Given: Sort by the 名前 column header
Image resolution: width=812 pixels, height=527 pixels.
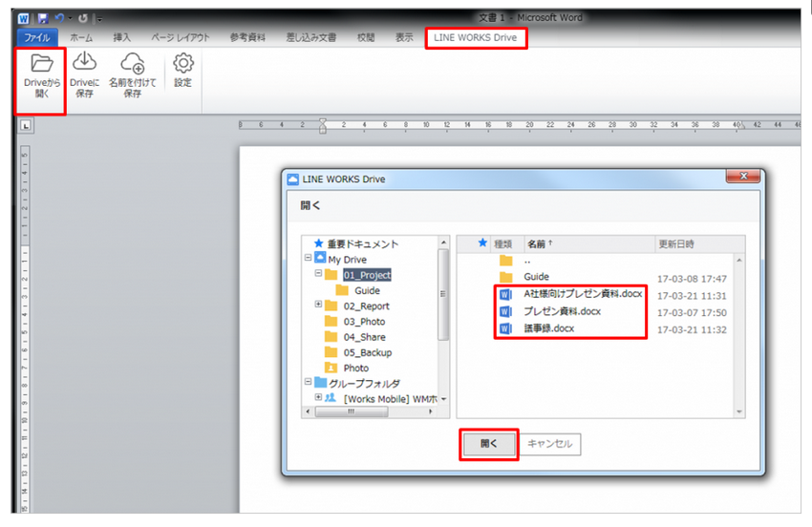Looking at the screenshot, I should pos(539,243).
